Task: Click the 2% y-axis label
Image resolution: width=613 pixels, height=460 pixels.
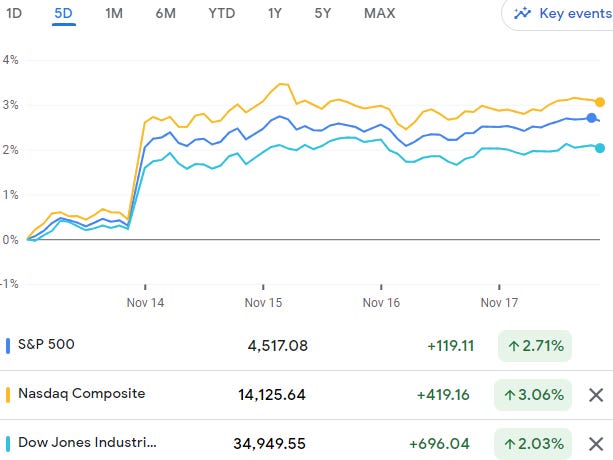Action: pos(10,150)
